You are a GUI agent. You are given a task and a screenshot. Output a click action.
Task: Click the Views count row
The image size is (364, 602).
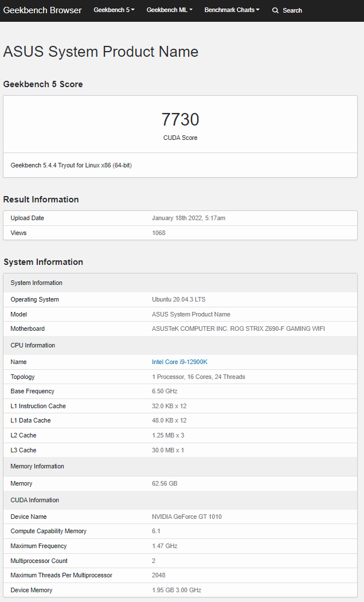click(x=180, y=233)
